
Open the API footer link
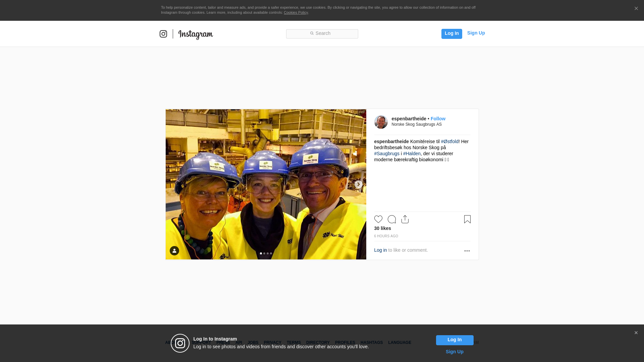click(x=239, y=343)
